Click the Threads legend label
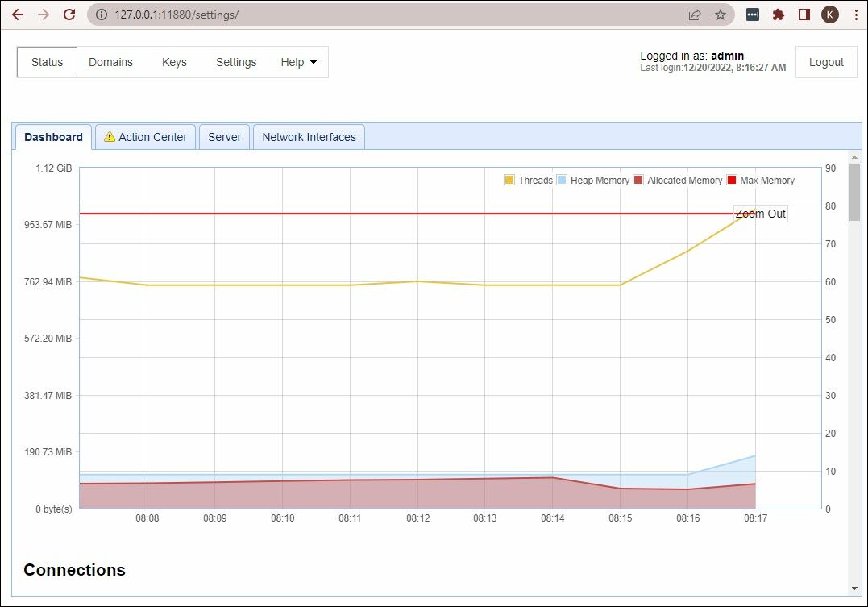The width and height of the screenshot is (868, 607). coord(535,180)
